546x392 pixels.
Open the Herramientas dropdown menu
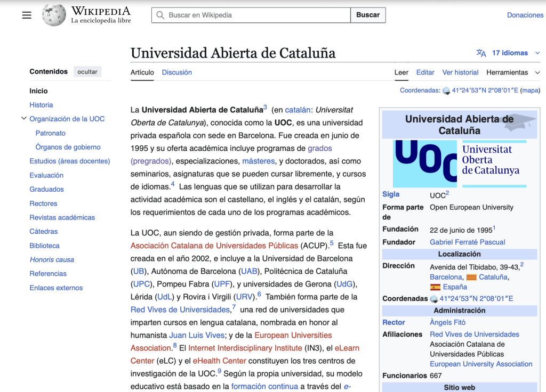click(x=513, y=72)
